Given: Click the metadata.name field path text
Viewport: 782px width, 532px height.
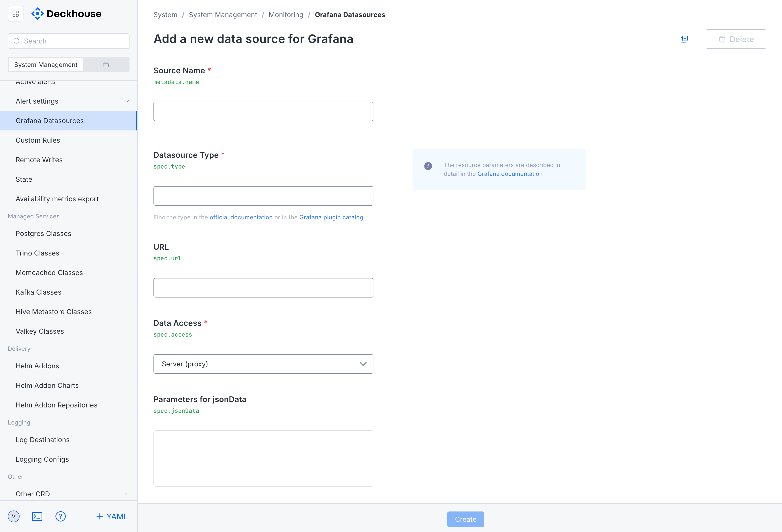Looking at the screenshot, I should click(176, 82).
